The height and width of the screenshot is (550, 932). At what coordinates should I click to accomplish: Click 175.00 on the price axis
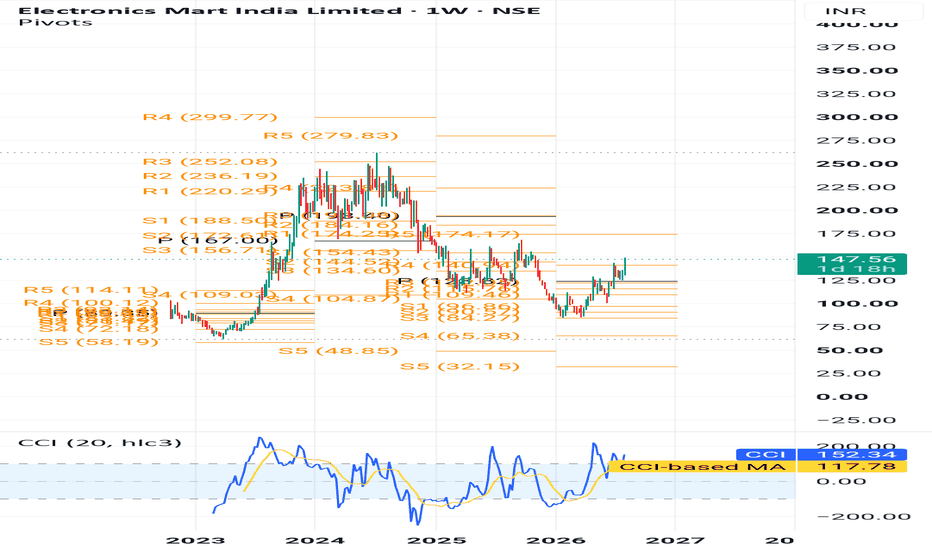coord(856,234)
